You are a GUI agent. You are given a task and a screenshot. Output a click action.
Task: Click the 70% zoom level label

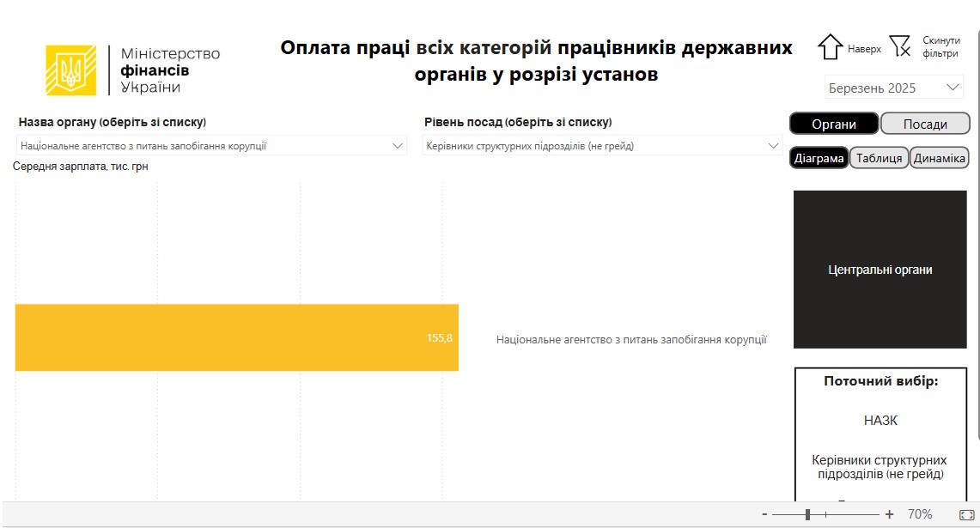coord(920,514)
